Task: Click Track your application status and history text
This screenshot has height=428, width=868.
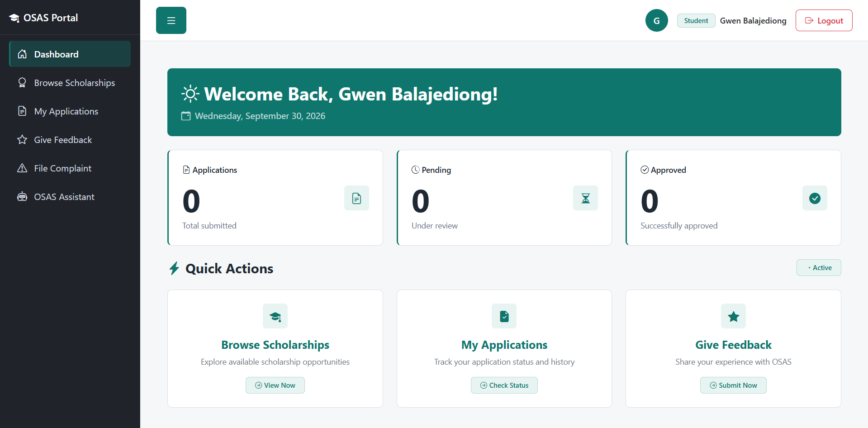Action: tap(504, 362)
